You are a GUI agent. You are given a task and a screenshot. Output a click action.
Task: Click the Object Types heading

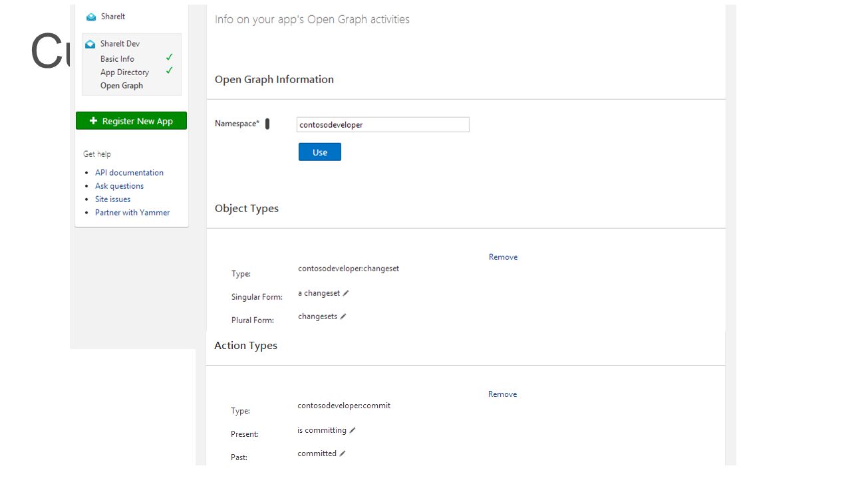[247, 209]
